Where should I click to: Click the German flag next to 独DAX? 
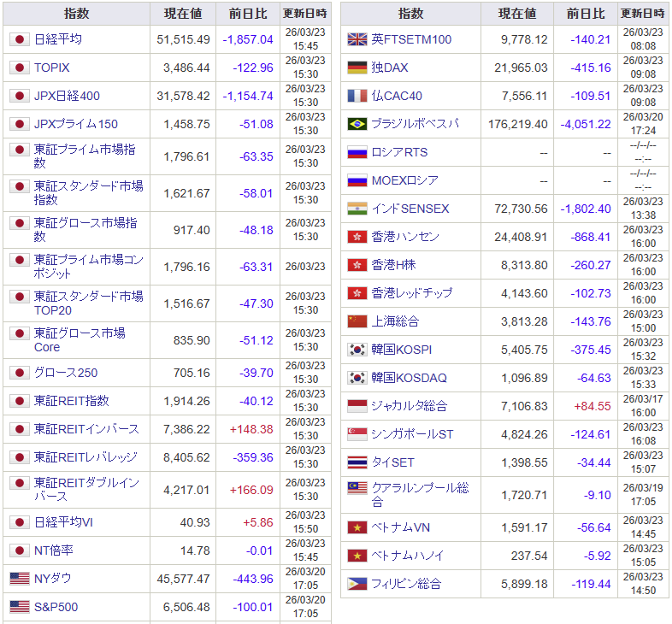(357, 68)
